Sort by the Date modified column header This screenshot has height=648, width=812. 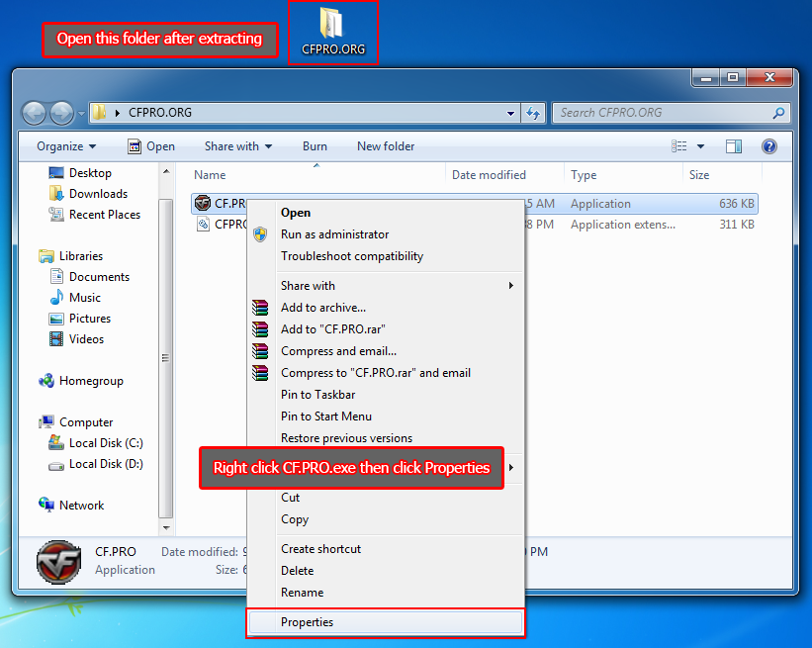(x=489, y=175)
